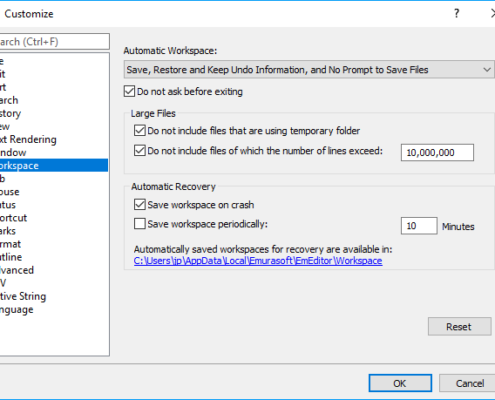This screenshot has height=400, width=495.
Task: Enable 'Save workspace periodically' checkbox
Action: [x=140, y=224]
